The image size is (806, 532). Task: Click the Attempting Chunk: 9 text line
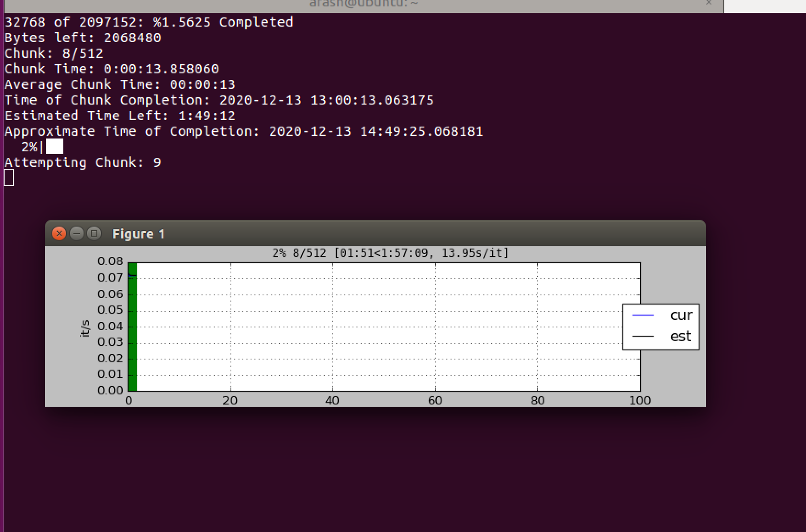pyautogui.click(x=82, y=162)
